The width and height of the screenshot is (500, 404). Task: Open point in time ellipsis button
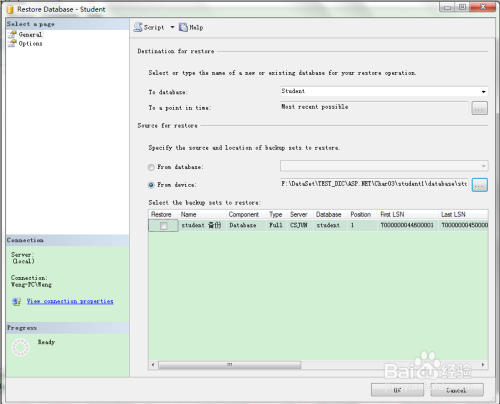[480, 108]
